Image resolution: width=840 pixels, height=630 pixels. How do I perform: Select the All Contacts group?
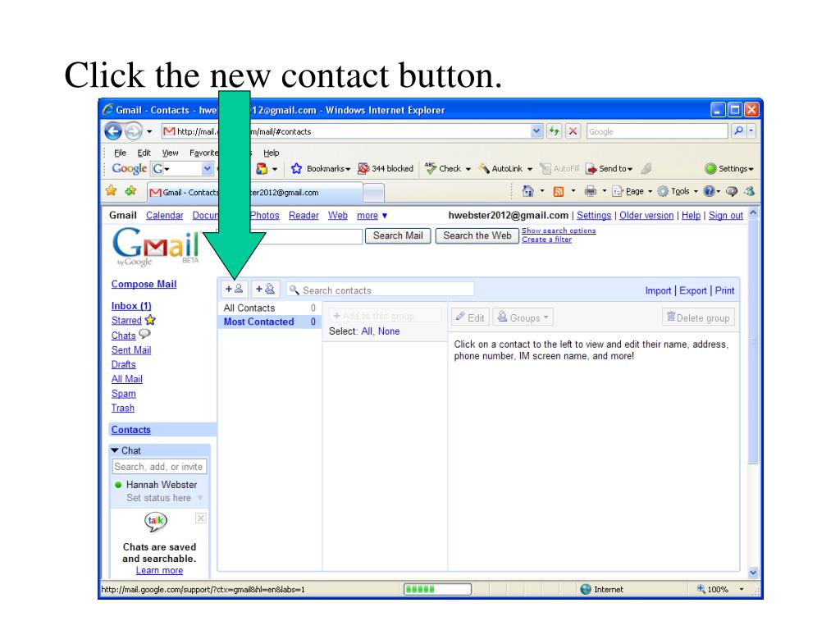269,308
